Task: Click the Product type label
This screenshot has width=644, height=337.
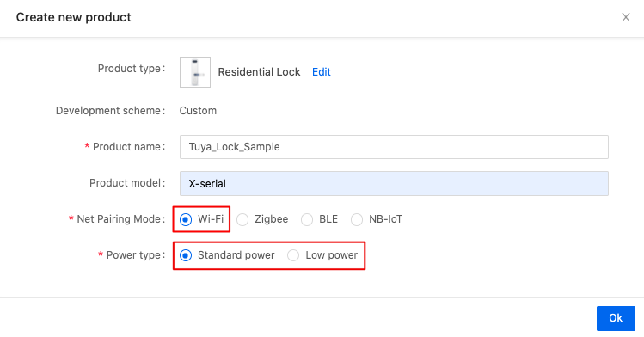Action: 132,69
